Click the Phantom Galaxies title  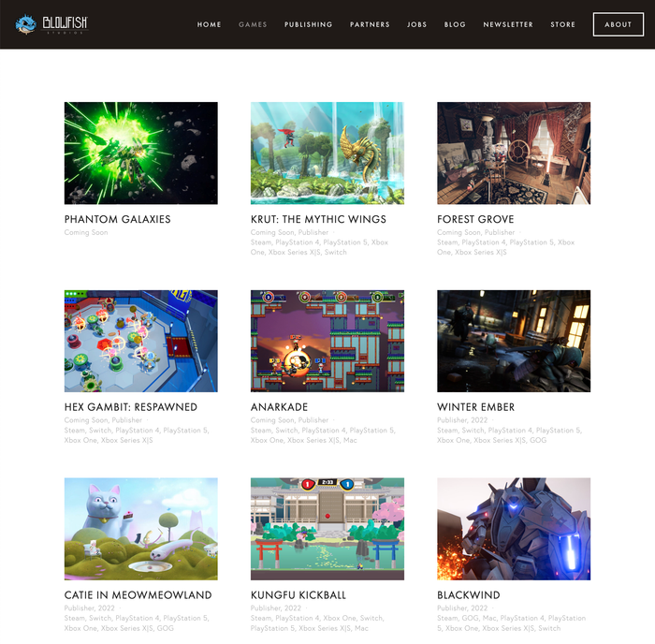tap(117, 219)
